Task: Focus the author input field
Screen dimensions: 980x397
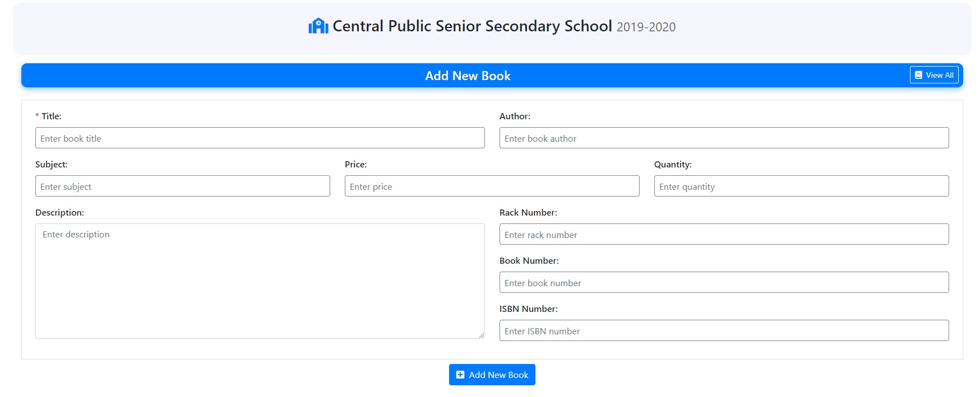Action: pyautogui.click(x=724, y=137)
